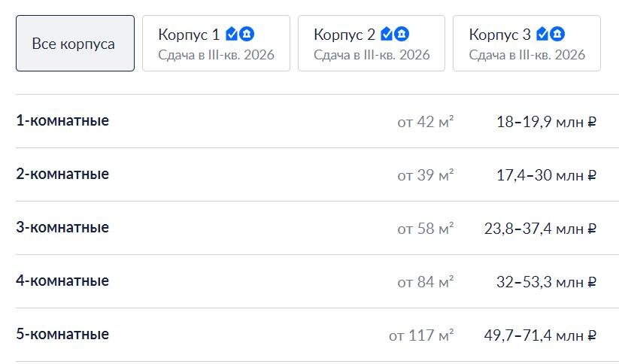
Task: Click the shield checkmark icon on Корпус 1
Action: point(232,34)
